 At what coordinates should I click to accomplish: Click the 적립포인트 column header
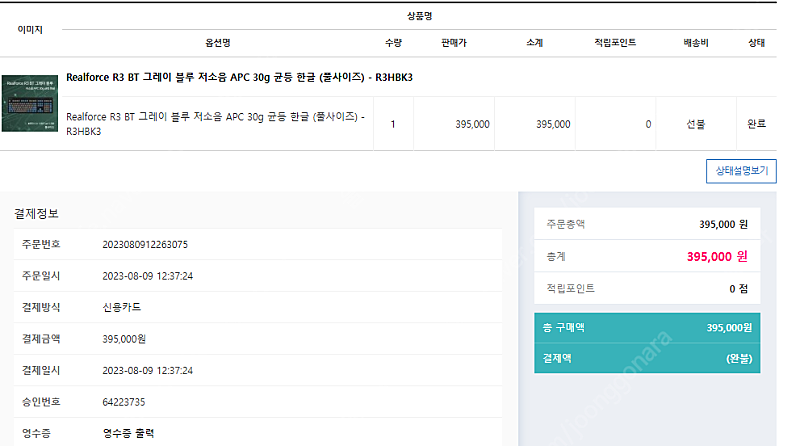point(615,42)
